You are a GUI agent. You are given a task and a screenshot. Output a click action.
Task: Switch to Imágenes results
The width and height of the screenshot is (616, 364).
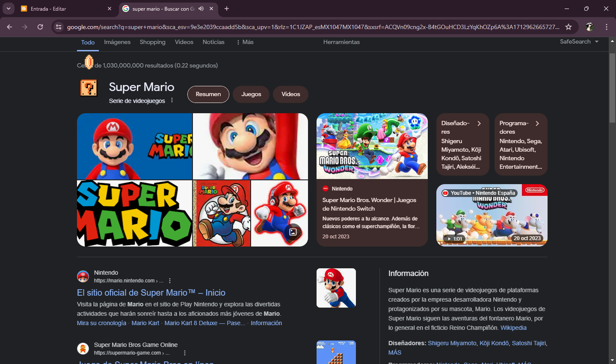117,42
